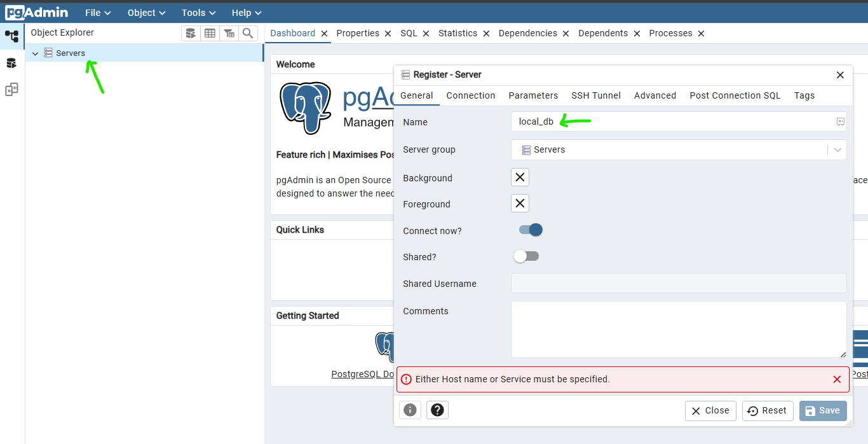This screenshot has height=444, width=868.
Task: Open the Object Explorer sidebar icon
Action: pyautogui.click(x=11, y=36)
